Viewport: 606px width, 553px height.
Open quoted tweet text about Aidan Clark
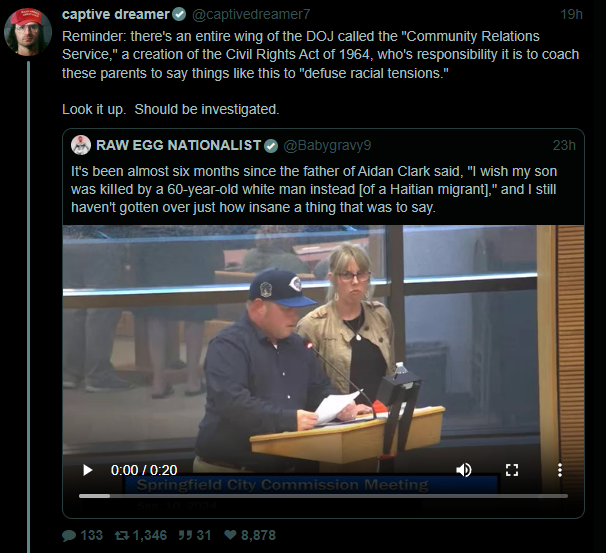pos(314,189)
